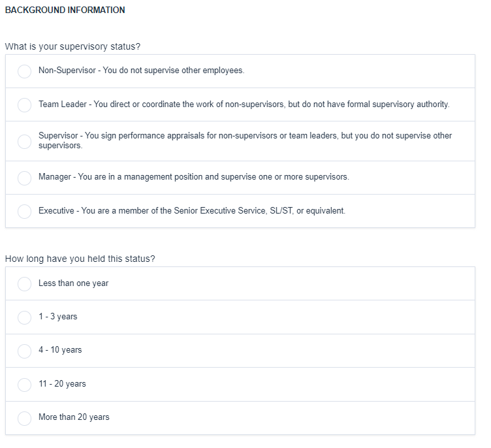Choose the Team Leader radio circle
The height and width of the screenshot is (448, 491).
[x=24, y=104]
